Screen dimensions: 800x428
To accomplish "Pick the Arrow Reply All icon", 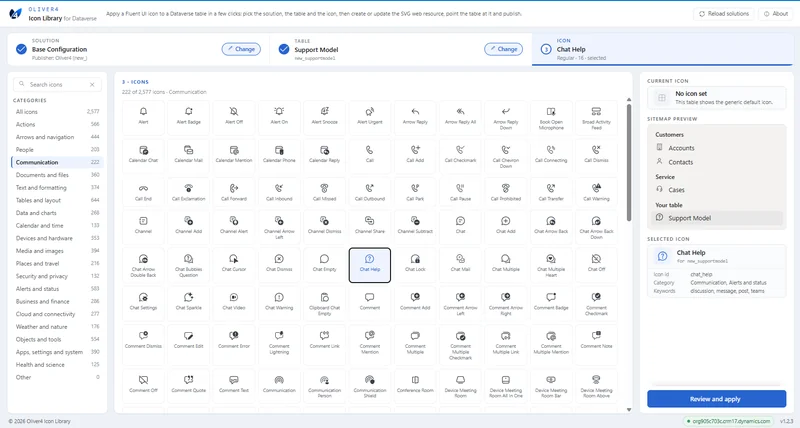I will pyautogui.click(x=460, y=117).
